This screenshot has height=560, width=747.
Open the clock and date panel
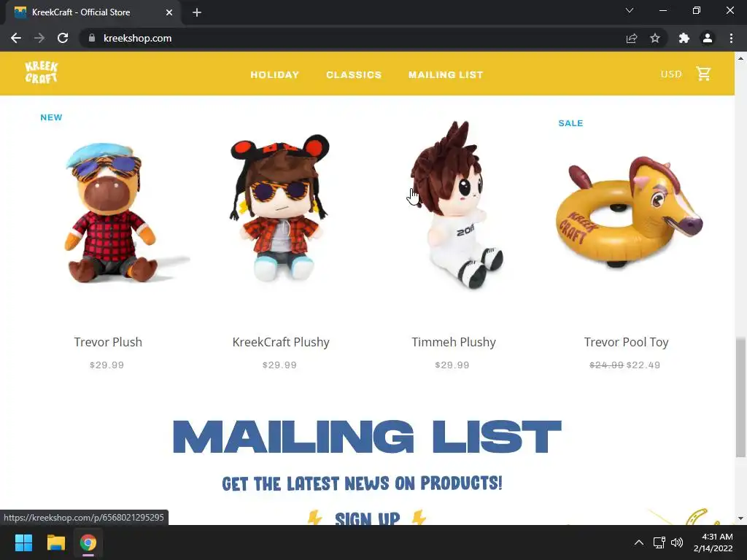coord(713,542)
